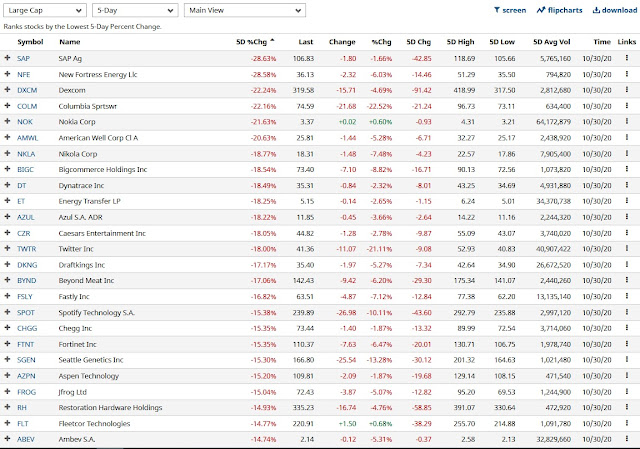
Task: Sort by Symbol column header
Action: pyautogui.click(x=30, y=42)
